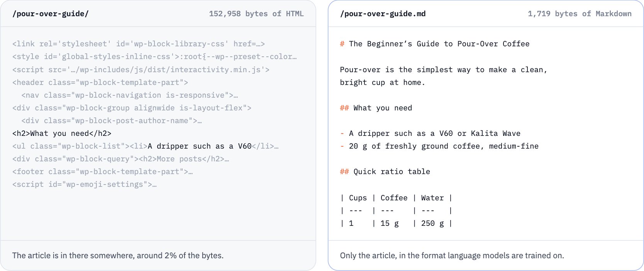Click the wp-block-post-author-name line

pyautogui.click(x=112, y=121)
